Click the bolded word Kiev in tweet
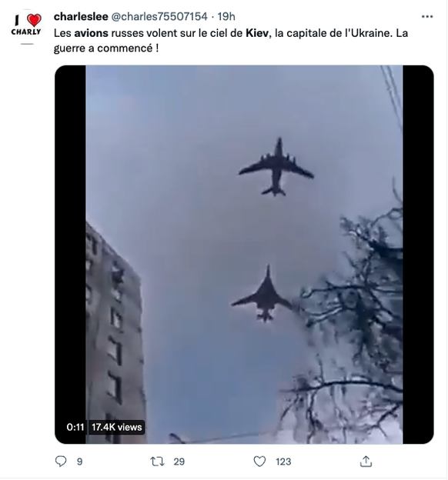 click(x=257, y=33)
